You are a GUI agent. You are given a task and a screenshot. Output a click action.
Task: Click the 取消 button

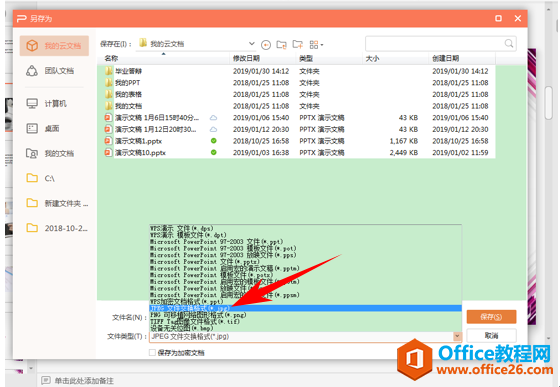pos(491,335)
